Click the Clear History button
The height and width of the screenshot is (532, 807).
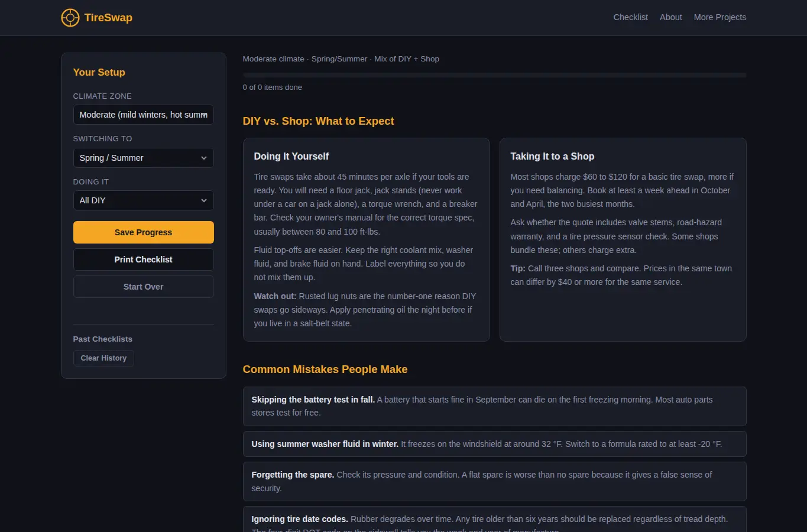coord(103,358)
